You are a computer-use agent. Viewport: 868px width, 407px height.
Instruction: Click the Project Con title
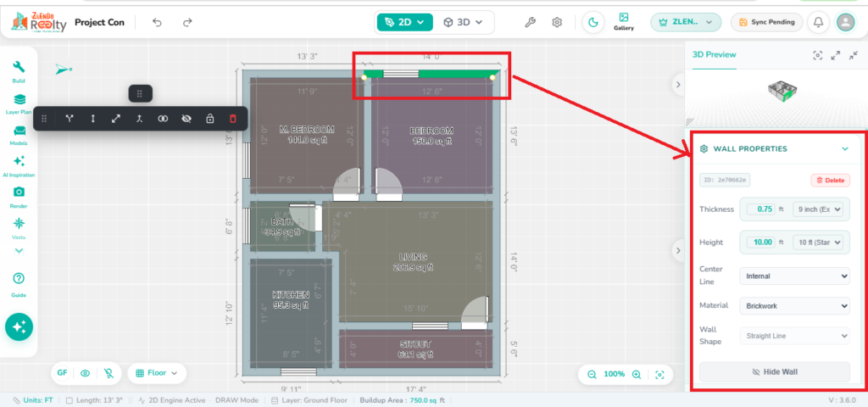click(100, 23)
